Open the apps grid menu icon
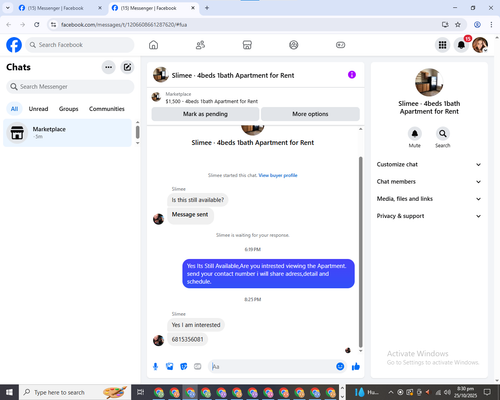This screenshot has height=400, width=500. [x=442, y=45]
